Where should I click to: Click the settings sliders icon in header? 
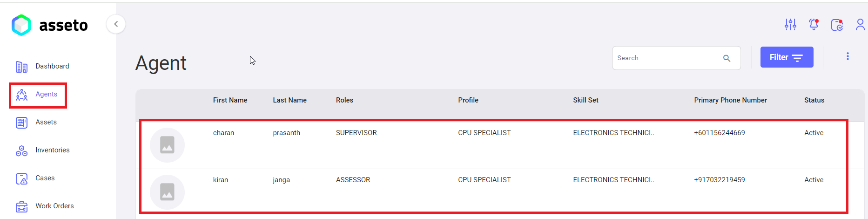tap(790, 25)
